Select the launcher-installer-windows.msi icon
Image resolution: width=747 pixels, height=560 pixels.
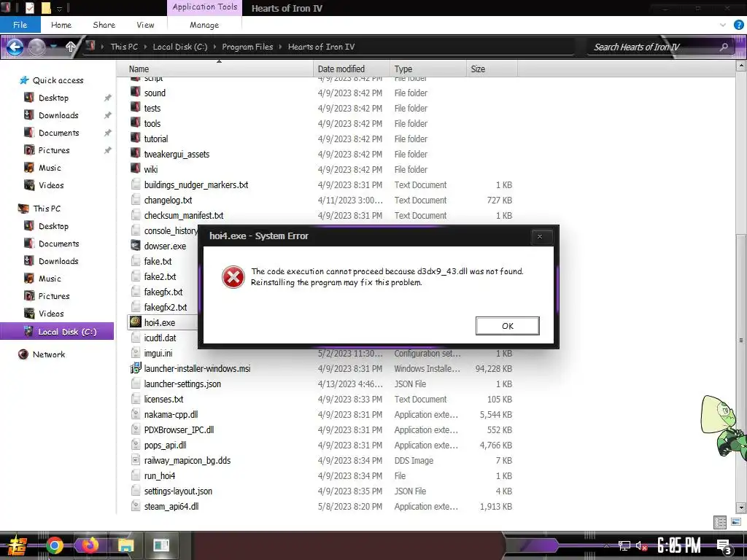point(136,367)
